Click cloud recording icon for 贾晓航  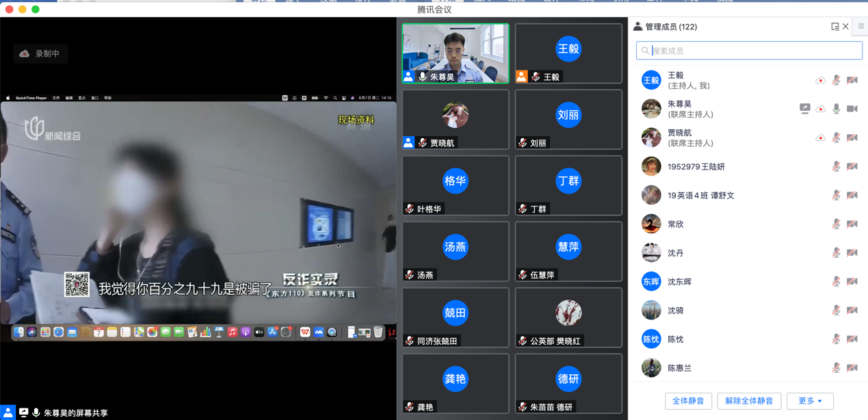820,138
